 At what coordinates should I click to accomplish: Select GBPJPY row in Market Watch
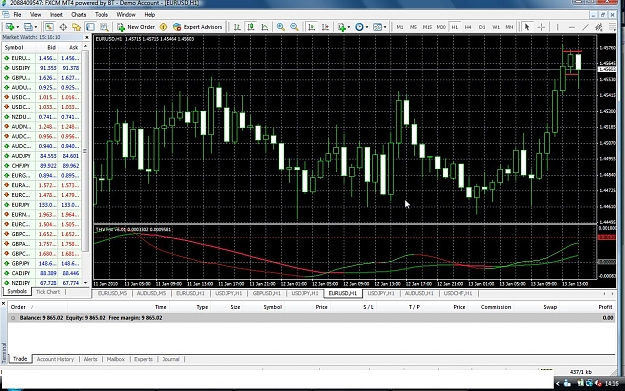coord(42,263)
